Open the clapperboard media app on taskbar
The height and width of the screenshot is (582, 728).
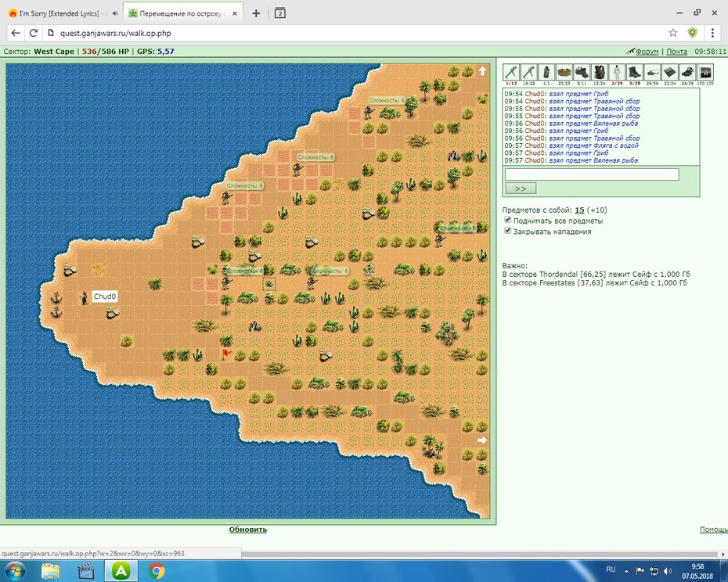click(x=85, y=570)
